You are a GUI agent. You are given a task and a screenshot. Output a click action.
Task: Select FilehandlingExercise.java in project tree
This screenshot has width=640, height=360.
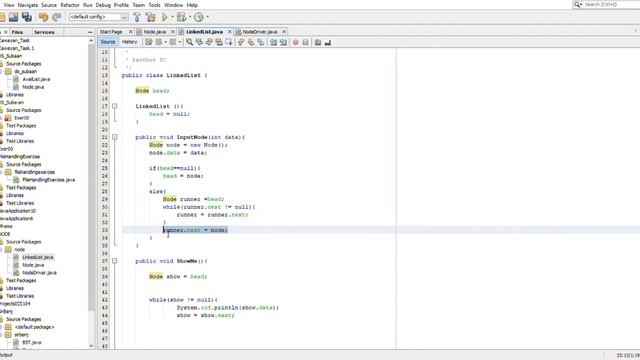click(x=49, y=180)
